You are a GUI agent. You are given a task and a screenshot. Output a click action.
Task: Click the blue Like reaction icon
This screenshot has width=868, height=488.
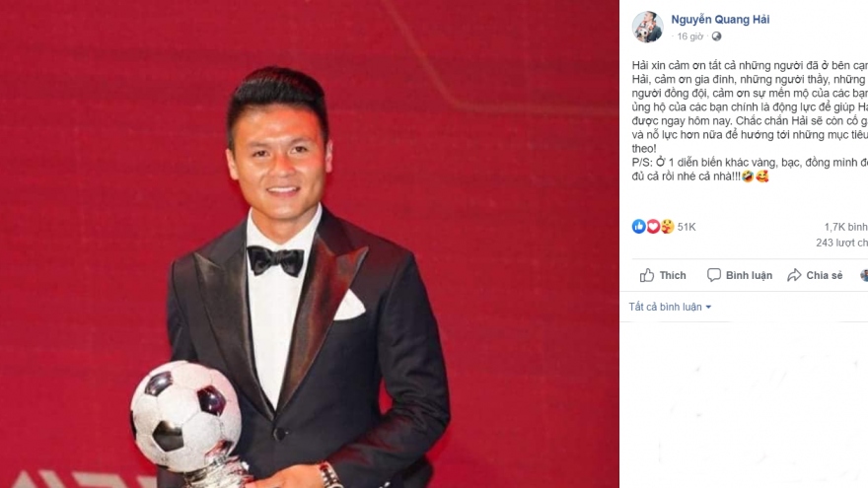(639, 227)
